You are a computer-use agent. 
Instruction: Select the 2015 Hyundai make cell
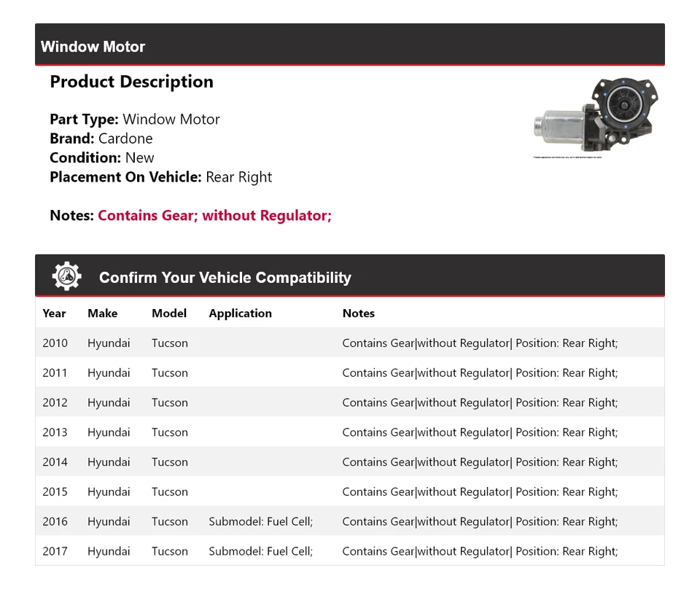click(109, 492)
